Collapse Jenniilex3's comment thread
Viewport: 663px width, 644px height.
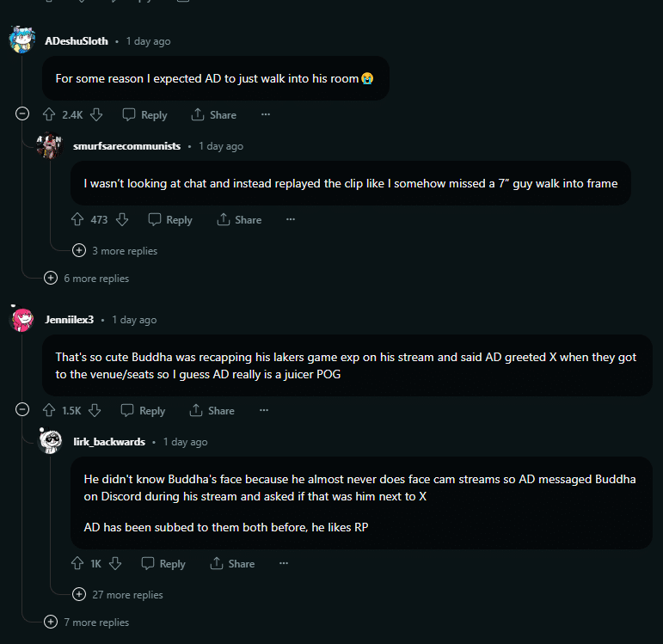[x=23, y=410]
